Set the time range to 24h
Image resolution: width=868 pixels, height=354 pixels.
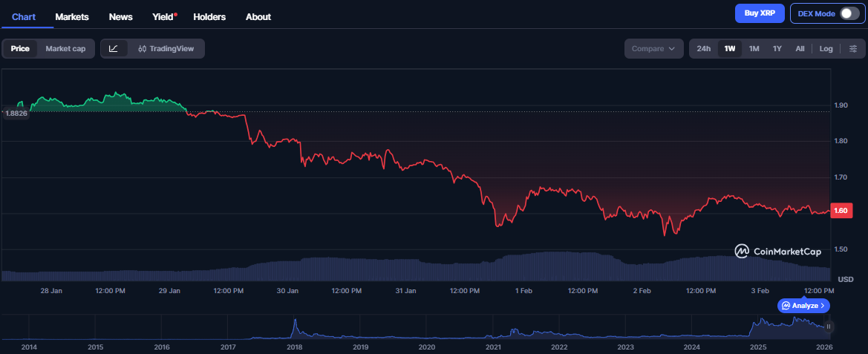click(x=703, y=49)
